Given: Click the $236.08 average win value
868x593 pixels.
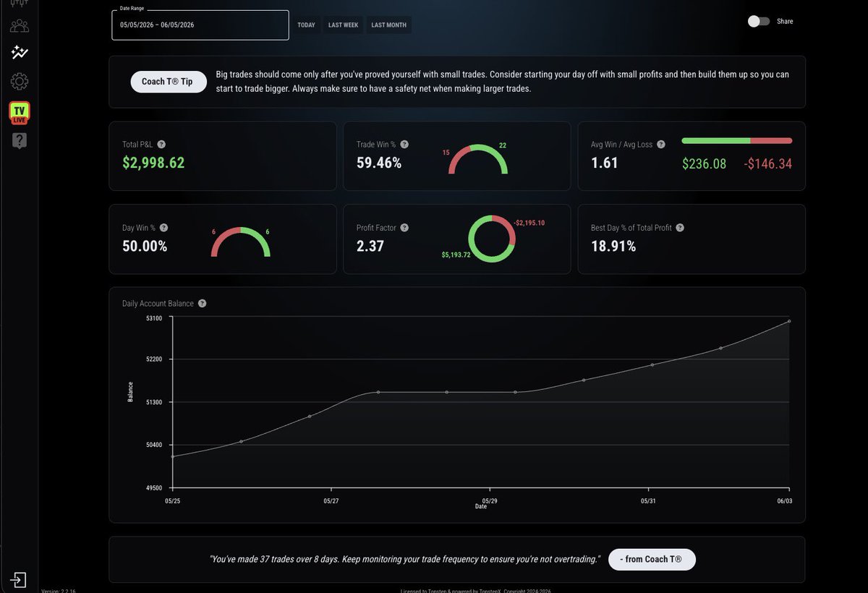Looking at the screenshot, I should (705, 164).
